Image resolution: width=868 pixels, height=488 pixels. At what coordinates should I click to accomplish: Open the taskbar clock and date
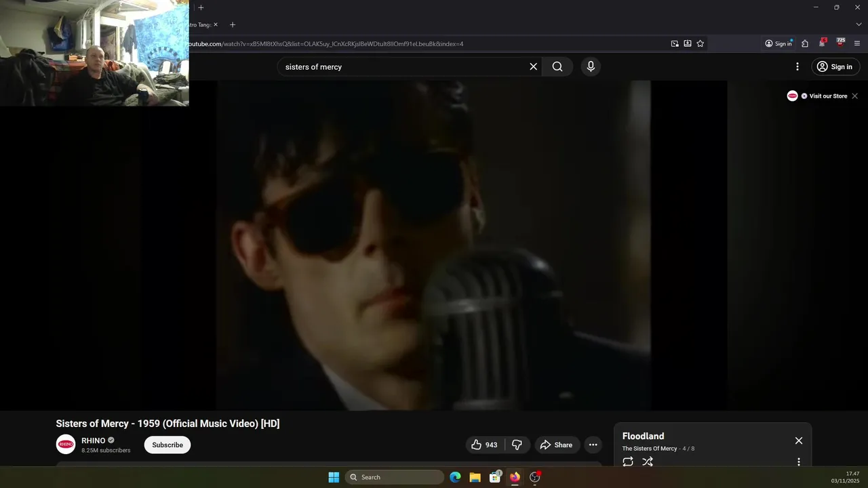pyautogui.click(x=846, y=477)
